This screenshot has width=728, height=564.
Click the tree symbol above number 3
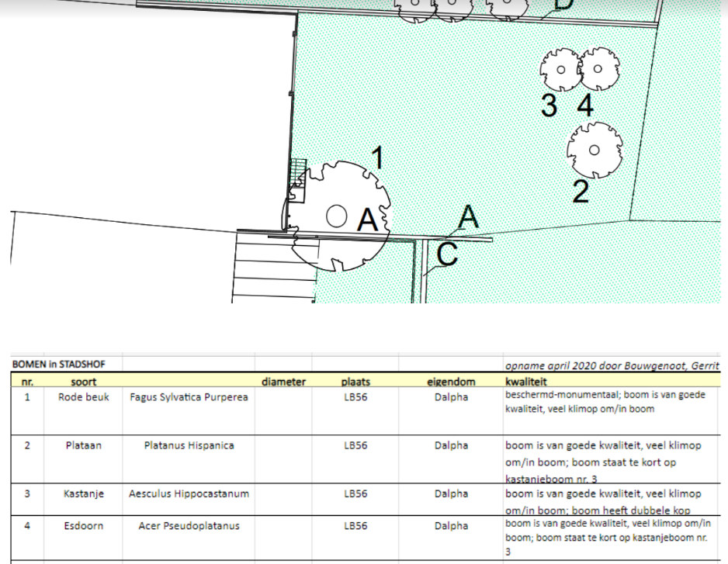[x=559, y=69]
